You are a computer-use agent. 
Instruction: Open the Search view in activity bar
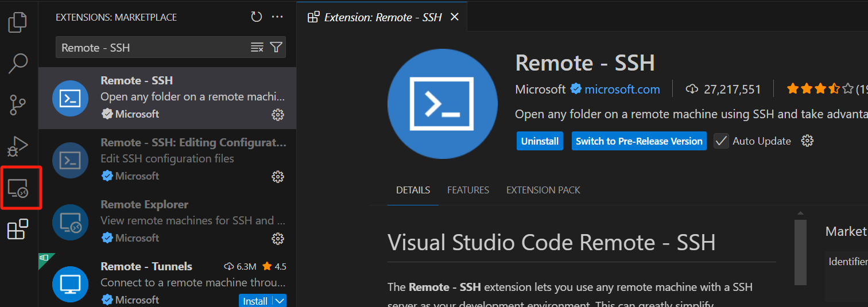coord(18,63)
